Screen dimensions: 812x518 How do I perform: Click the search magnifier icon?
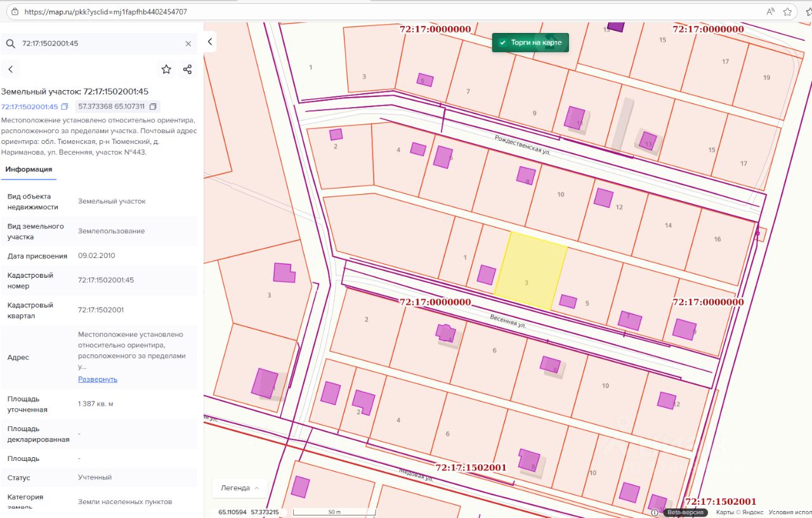[11, 44]
